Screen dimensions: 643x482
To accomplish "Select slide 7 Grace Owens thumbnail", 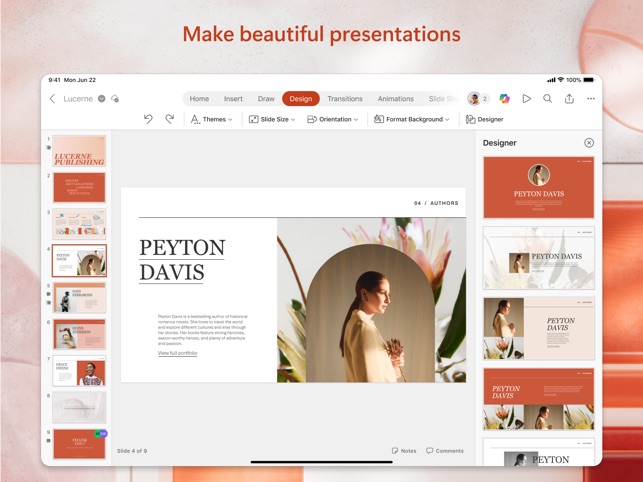I will tap(79, 371).
